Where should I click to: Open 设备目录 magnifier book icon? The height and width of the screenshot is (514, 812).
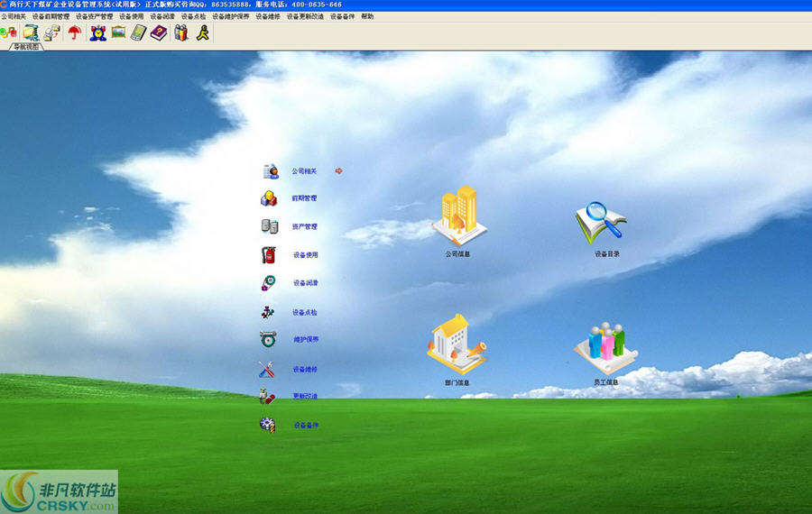(602, 223)
